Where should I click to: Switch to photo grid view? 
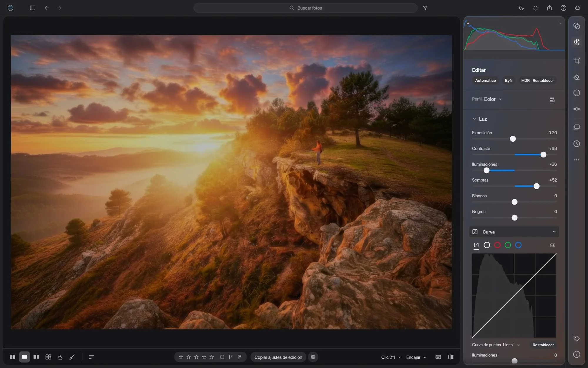(x=13, y=357)
